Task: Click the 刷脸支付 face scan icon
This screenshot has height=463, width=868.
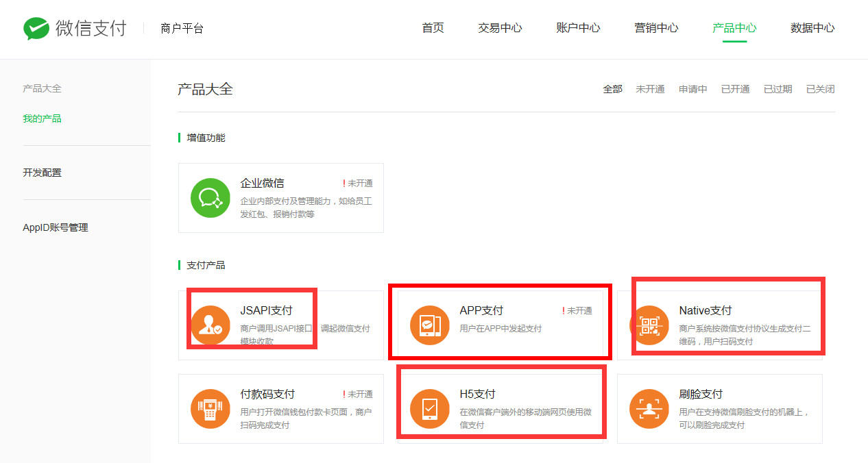Action: [x=649, y=409]
